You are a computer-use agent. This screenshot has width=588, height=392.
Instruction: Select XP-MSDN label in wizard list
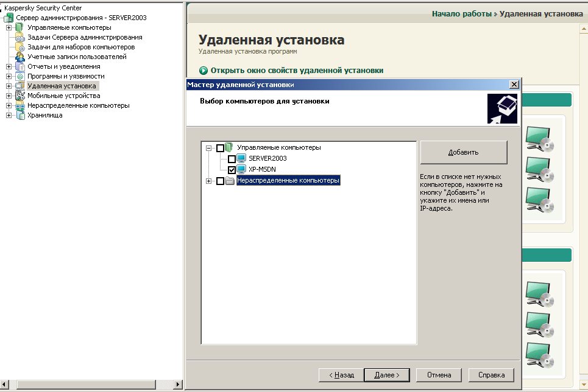click(262, 169)
